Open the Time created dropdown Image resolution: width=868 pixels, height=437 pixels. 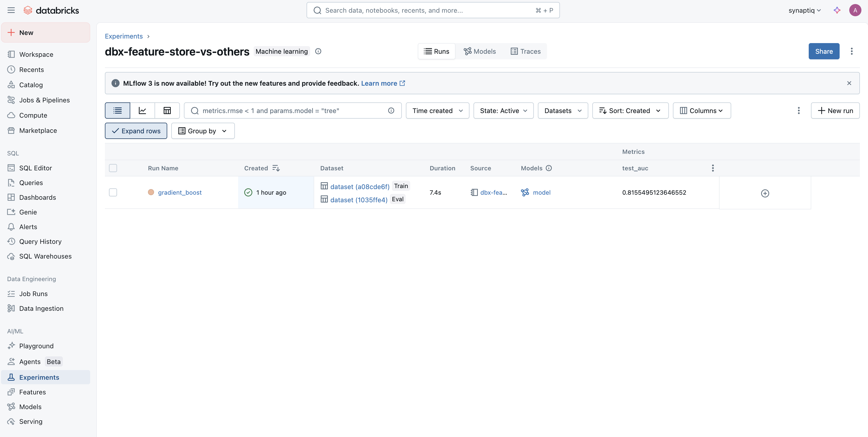437,111
